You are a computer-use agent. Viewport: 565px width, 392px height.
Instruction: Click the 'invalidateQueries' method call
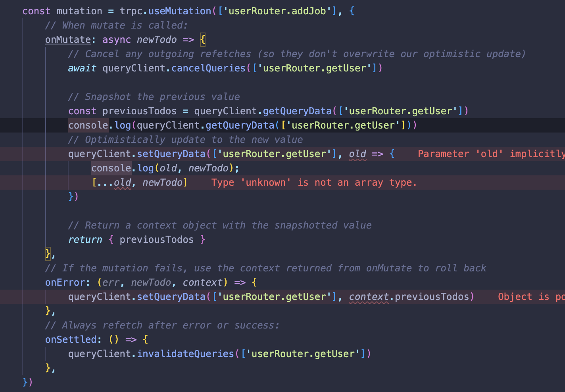pyautogui.click(x=185, y=354)
